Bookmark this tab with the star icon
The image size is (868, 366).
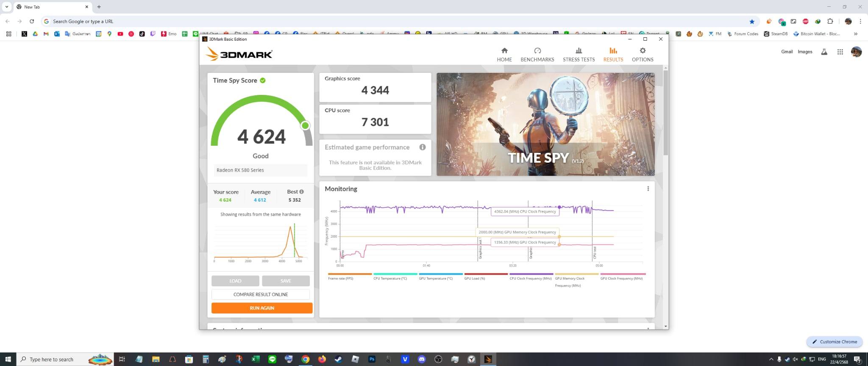click(x=752, y=21)
